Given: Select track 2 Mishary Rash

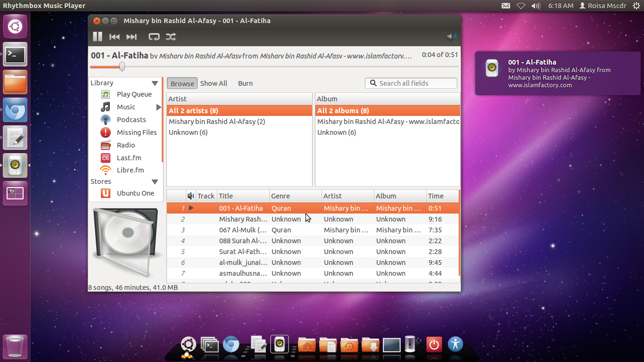Looking at the screenshot, I should pos(312,219).
